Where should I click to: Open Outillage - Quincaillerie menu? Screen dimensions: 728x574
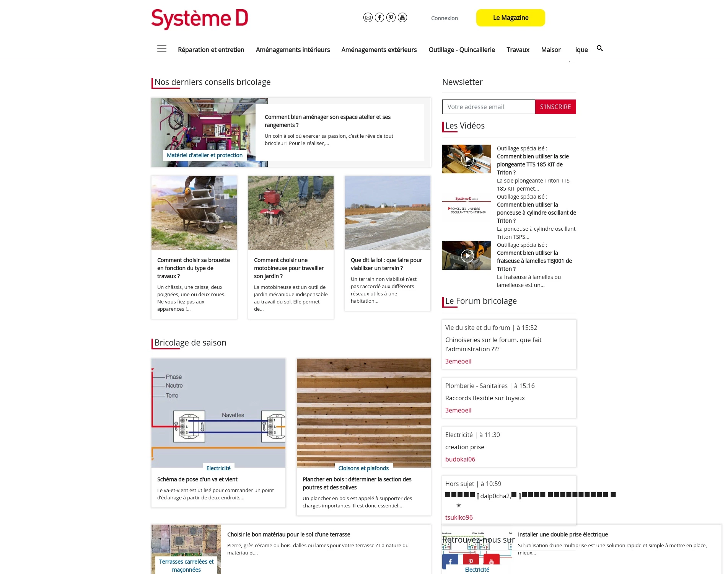pos(462,50)
